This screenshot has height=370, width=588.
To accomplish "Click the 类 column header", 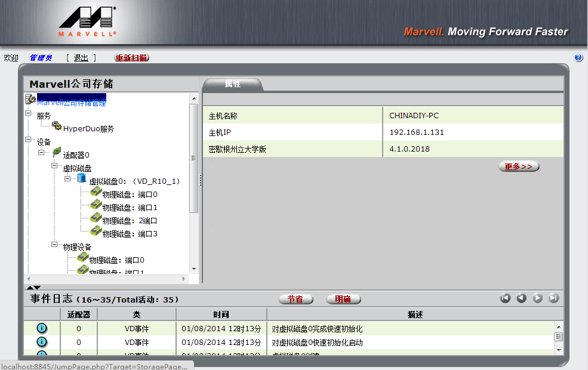I will (137, 314).
